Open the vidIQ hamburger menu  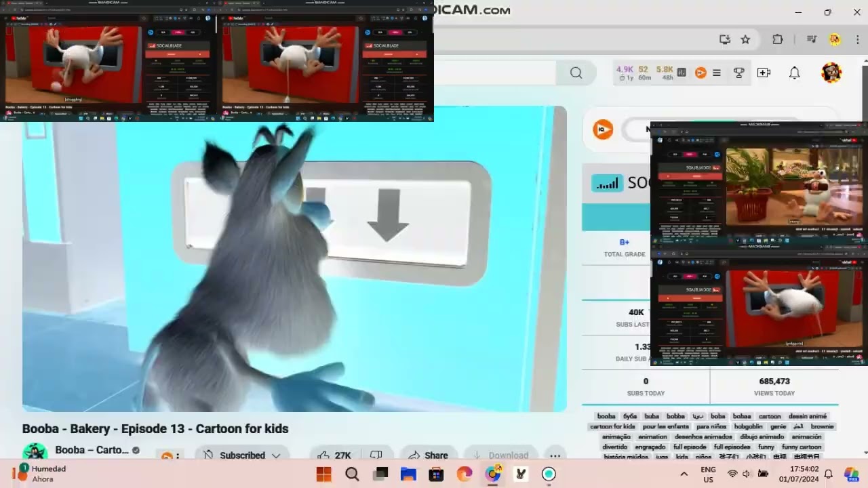click(716, 73)
